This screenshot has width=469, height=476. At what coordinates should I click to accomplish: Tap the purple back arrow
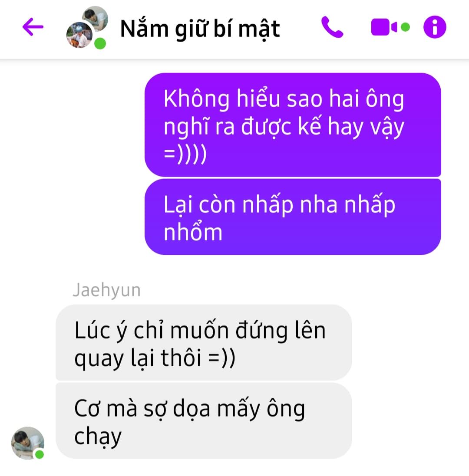[x=33, y=27]
